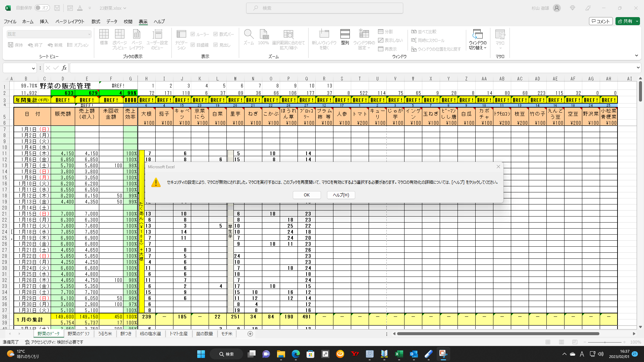
Task: Toggle the Ruler checkbox
Action: tap(193, 34)
